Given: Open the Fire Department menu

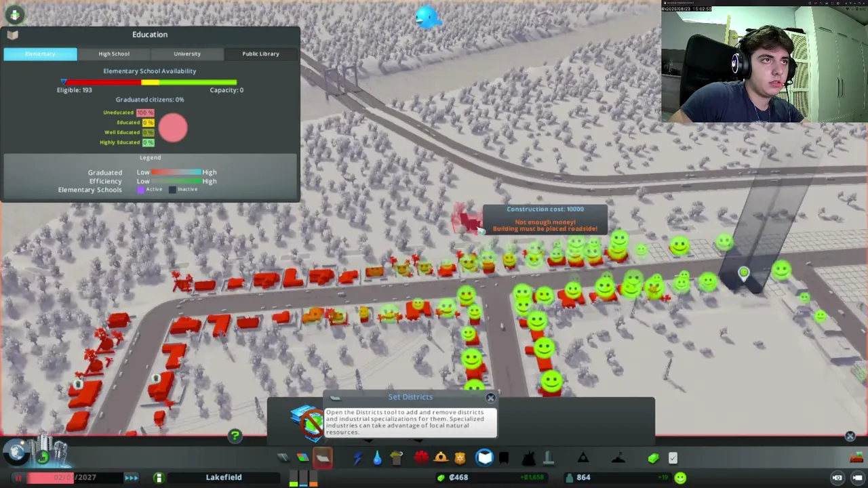Looking at the screenshot, I should click(x=441, y=458).
